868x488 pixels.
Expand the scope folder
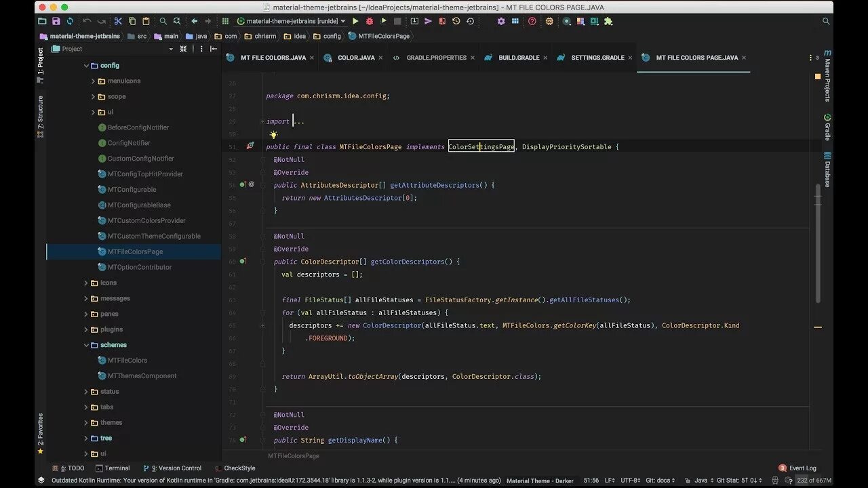click(93, 97)
